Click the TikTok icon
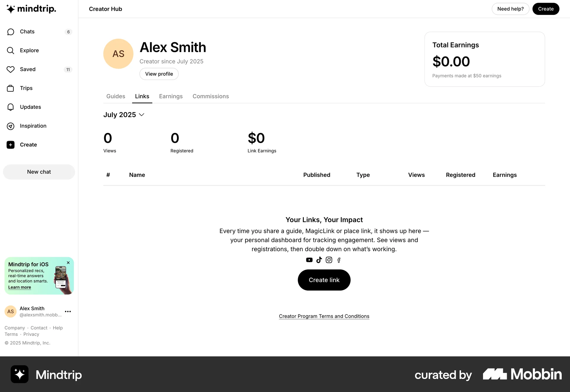Viewport: 570px width, 392px height. pyautogui.click(x=319, y=260)
